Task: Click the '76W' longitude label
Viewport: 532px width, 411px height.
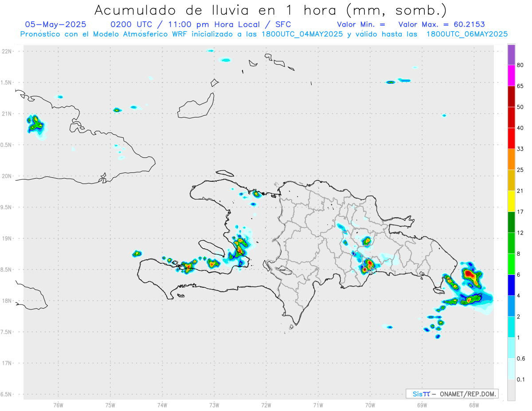Action: [58, 404]
